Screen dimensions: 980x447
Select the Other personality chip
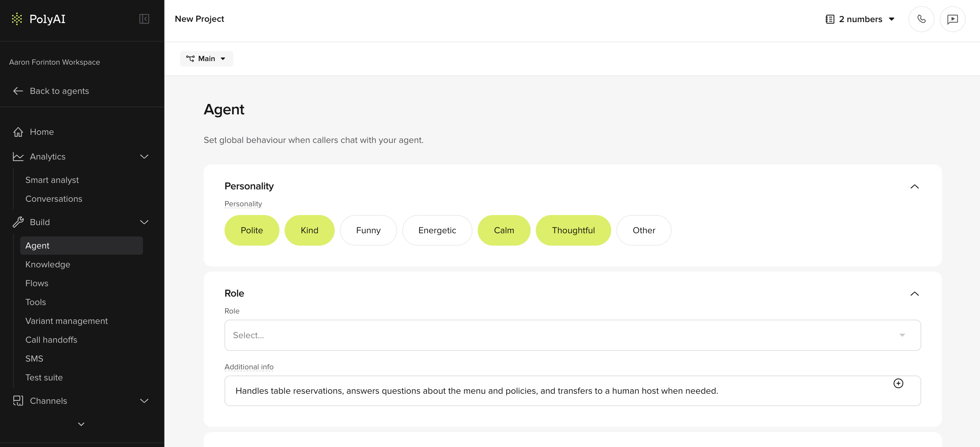coord(643,230)
